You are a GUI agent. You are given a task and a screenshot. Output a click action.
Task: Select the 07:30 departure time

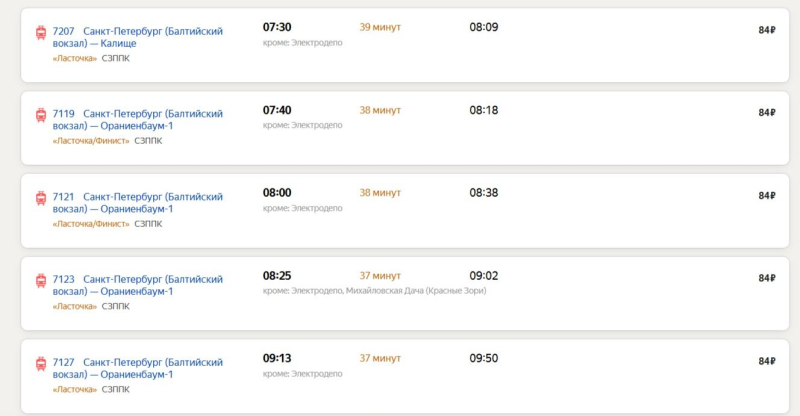coord(277,27)
